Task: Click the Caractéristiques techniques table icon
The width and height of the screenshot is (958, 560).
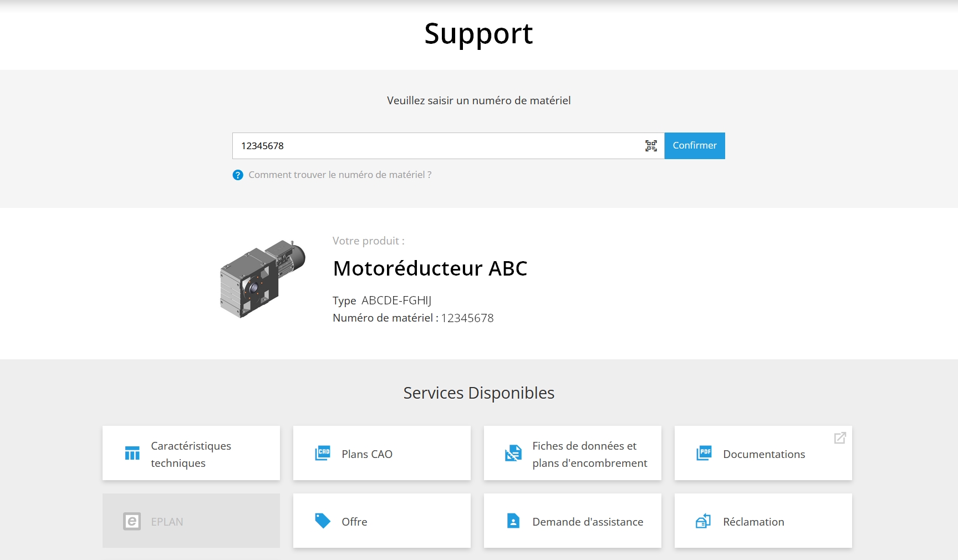Action: (132, 454)
